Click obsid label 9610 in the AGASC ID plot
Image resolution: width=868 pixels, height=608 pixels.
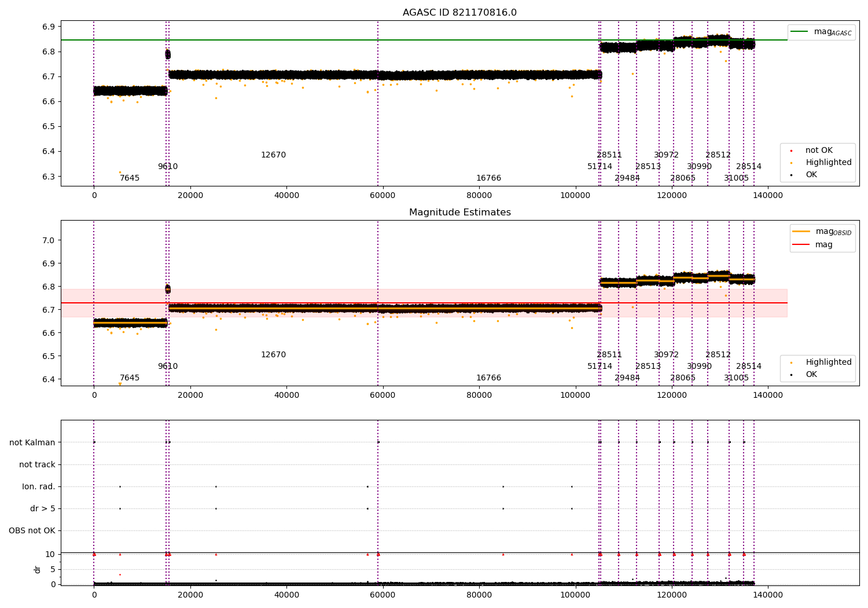click(x=168, y=167)
